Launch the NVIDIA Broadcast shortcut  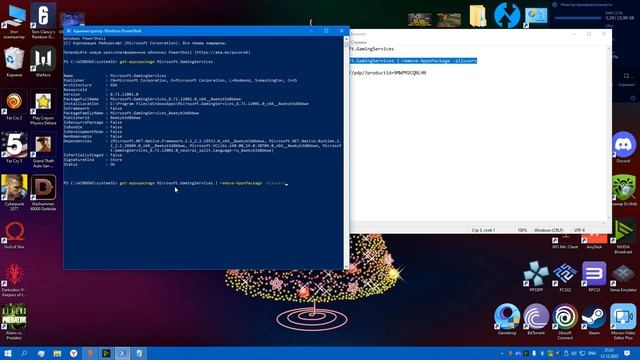pos(623,237)
